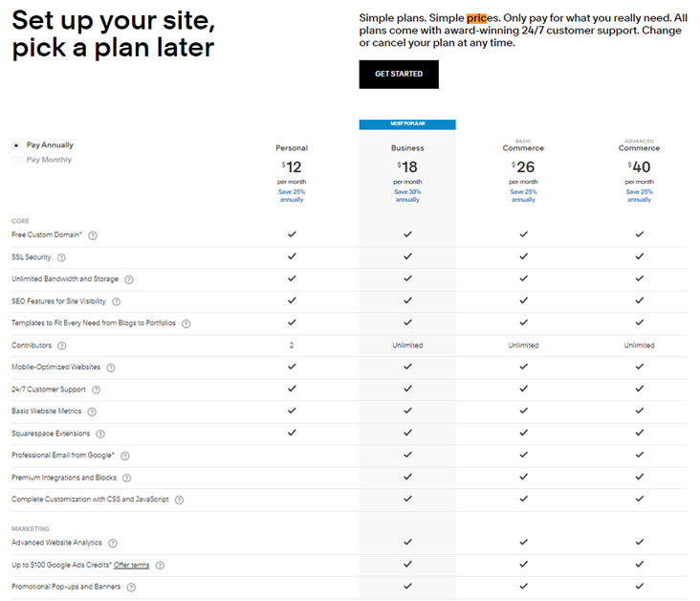This screenshot has height=601, width=700.
Task: Select the Pay Monthly radio option
Action: coord(16,160)
